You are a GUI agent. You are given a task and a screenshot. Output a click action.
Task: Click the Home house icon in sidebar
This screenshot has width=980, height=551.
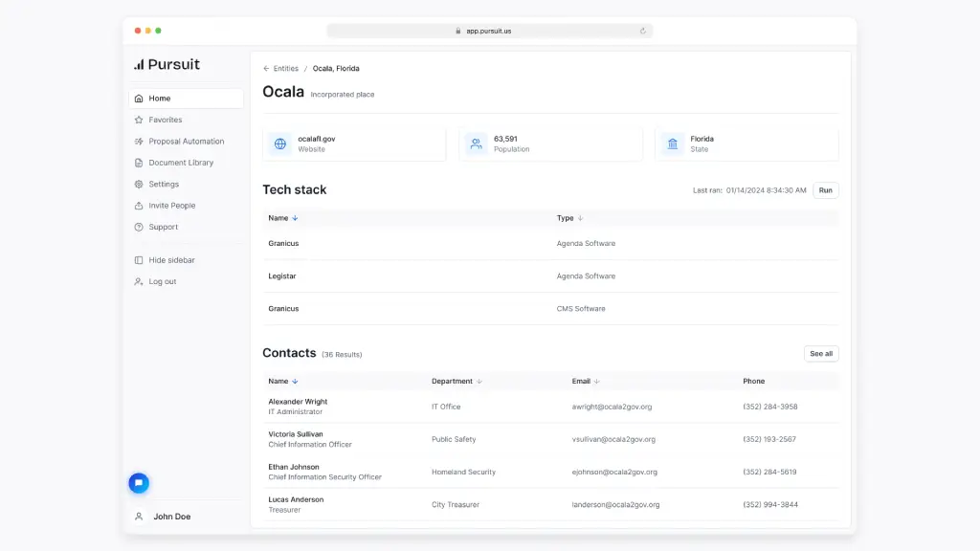click(x=139, y=99)
